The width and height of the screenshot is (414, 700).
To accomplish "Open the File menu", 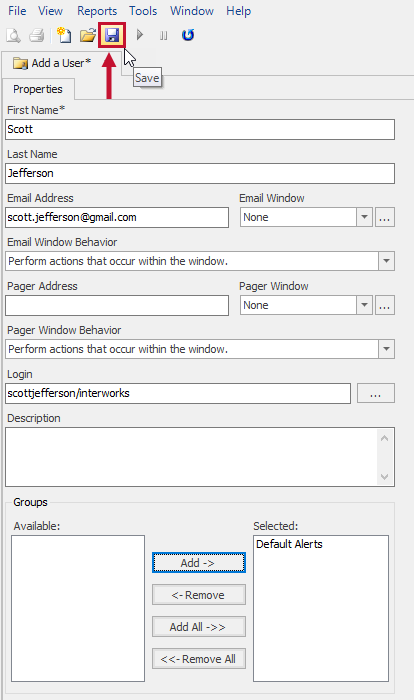I will click(17, 11).
